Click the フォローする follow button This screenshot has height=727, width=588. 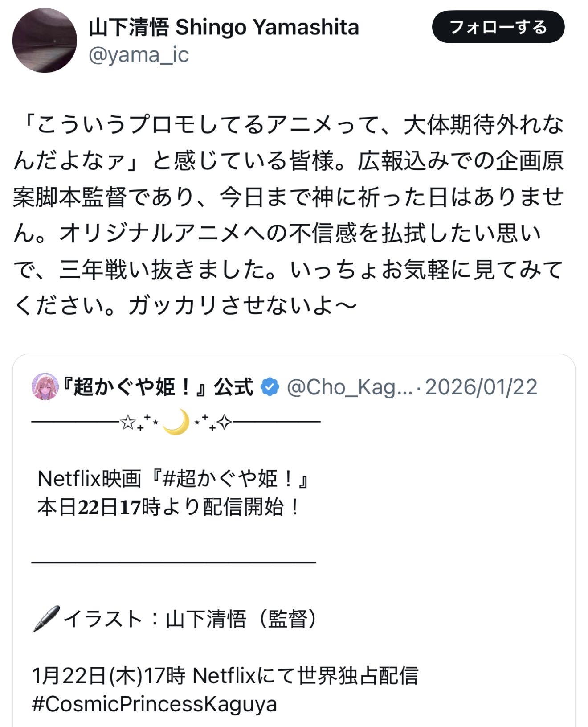(x=498, y=27)
